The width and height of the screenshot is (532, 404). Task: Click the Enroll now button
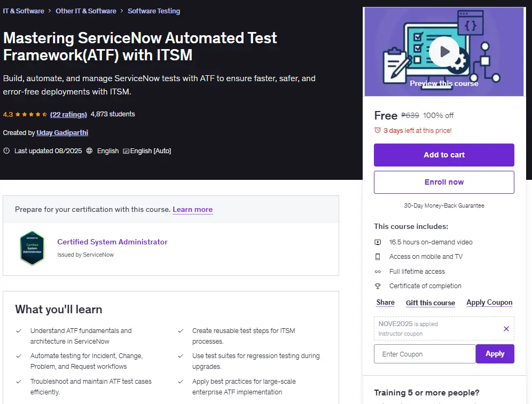pos(444,182)
